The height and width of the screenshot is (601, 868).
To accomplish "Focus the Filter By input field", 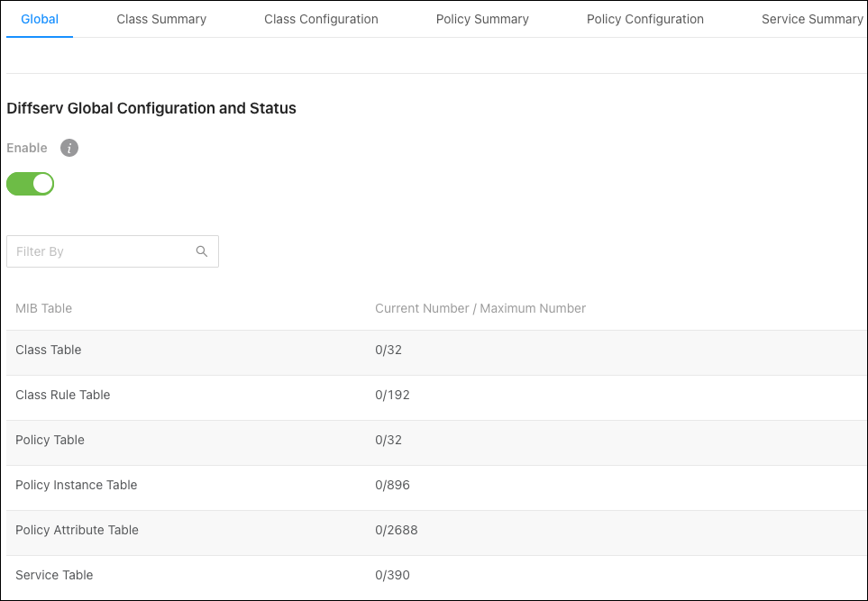I will 113,251.
